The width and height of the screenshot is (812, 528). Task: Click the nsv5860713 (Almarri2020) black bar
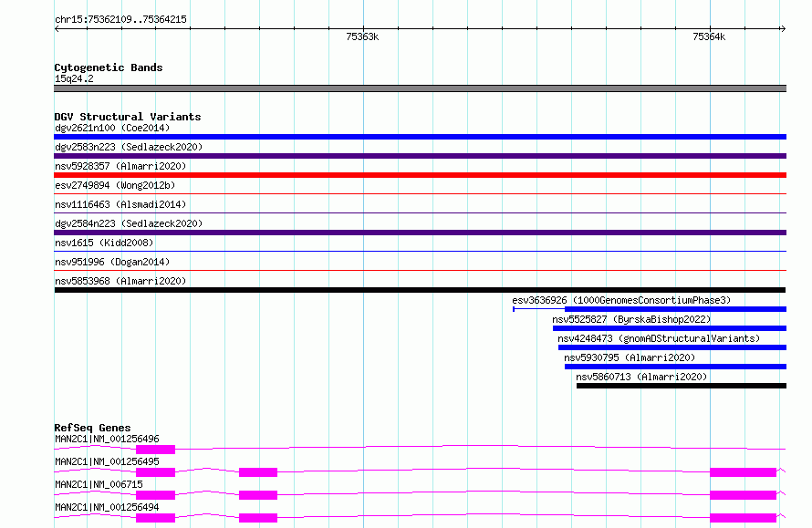pyautogui.click(x=682, y=386)
